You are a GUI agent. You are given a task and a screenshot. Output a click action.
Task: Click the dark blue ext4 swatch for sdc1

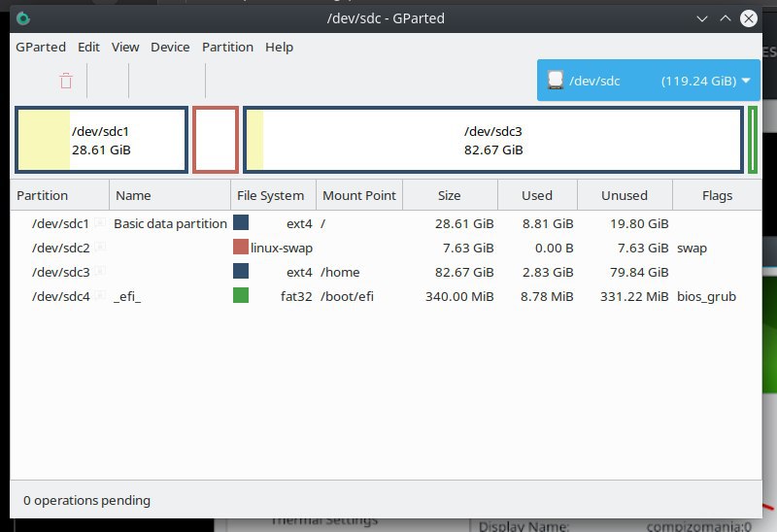tap(241, 222)
